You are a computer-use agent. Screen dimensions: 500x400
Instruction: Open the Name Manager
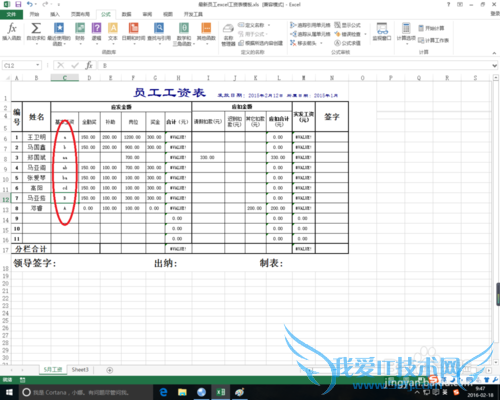[x=228, y=35]
